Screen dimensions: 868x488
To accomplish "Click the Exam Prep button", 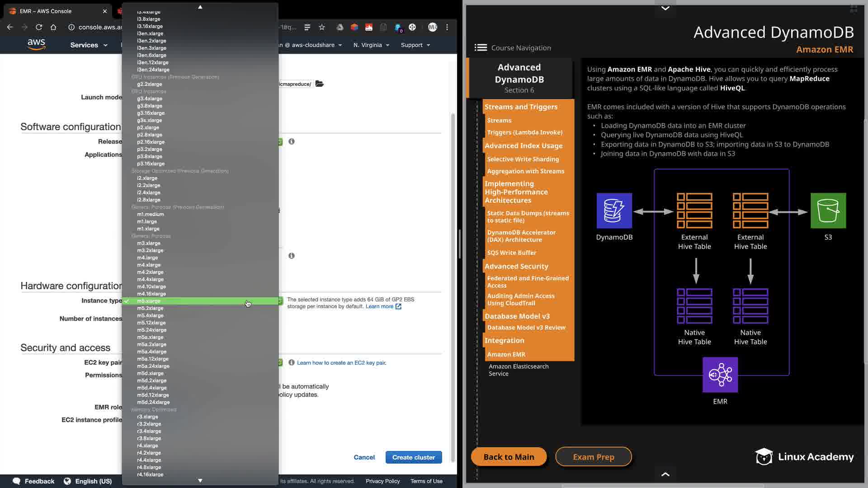I will point(593,457).
